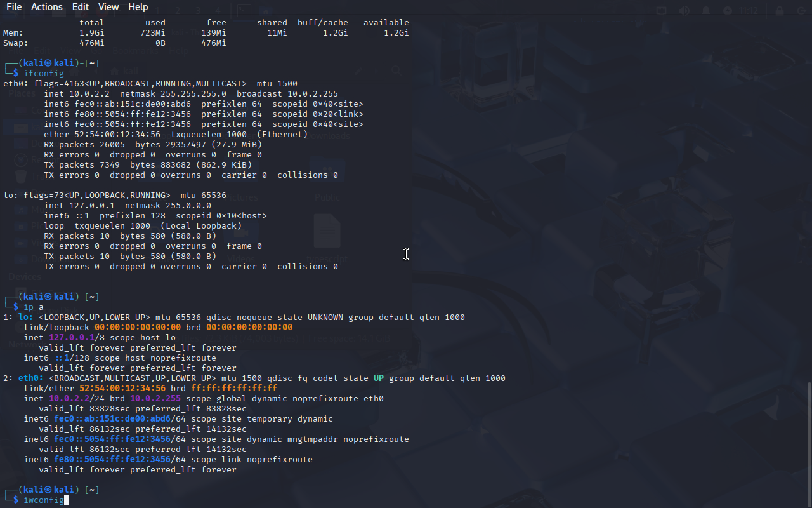The height and width of the screenshot is (508, 812).
Task: Click 'link/loopback' in ip a output
Action: (56, 328)
